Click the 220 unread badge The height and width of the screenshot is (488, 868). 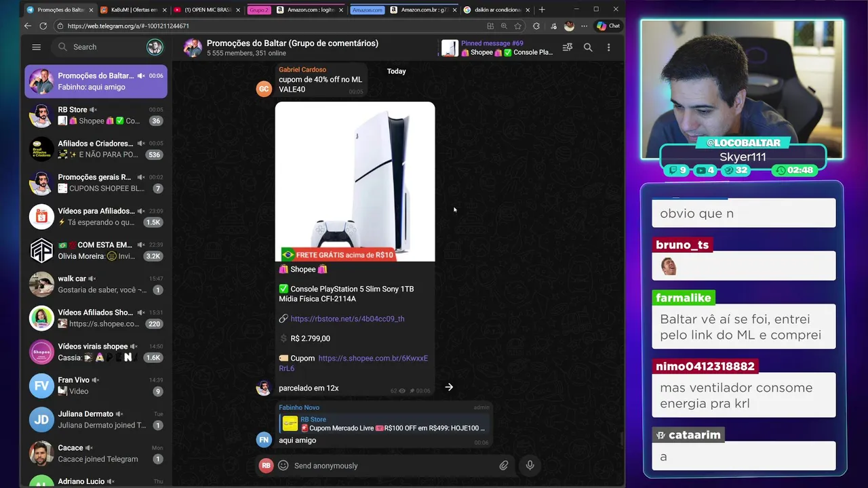pos(154,324)
